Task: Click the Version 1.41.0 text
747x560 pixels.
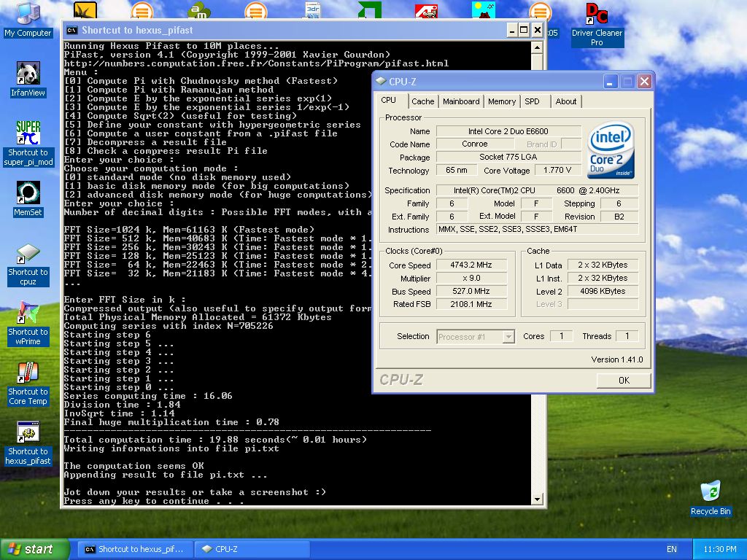Action: (x=617, y=359)
